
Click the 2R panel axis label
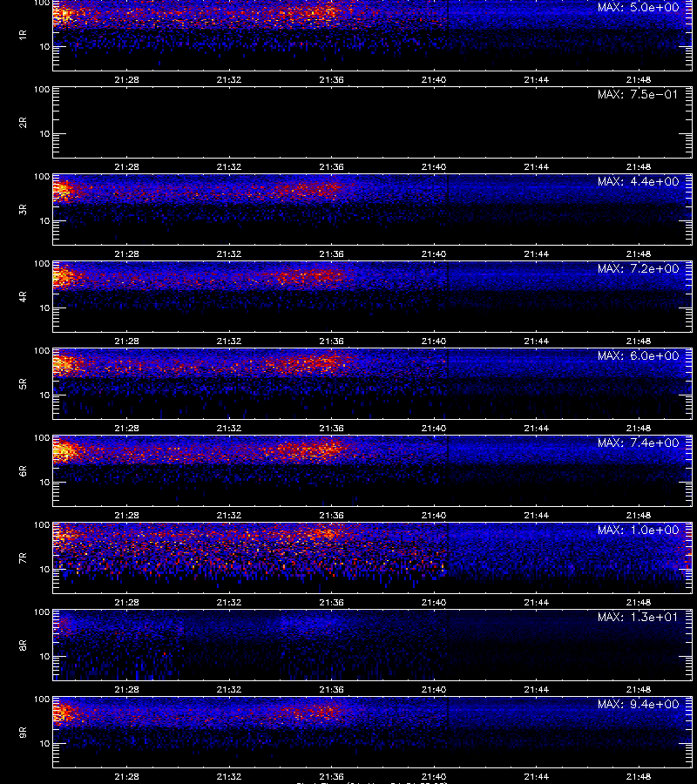[x=23, y=123]
